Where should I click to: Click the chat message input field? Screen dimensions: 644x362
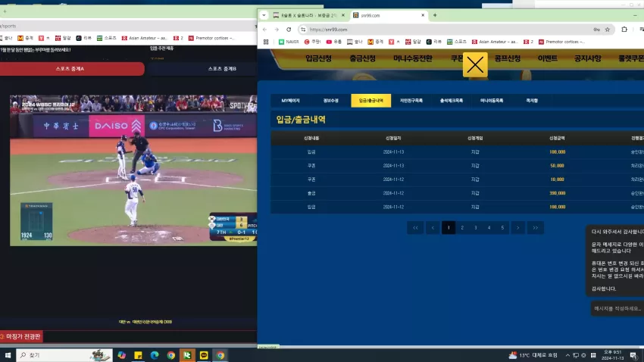[x=617, y=309]
